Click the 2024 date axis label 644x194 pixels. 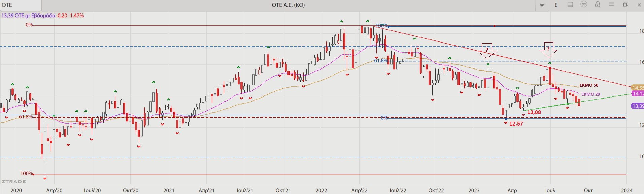pos(626,190)
